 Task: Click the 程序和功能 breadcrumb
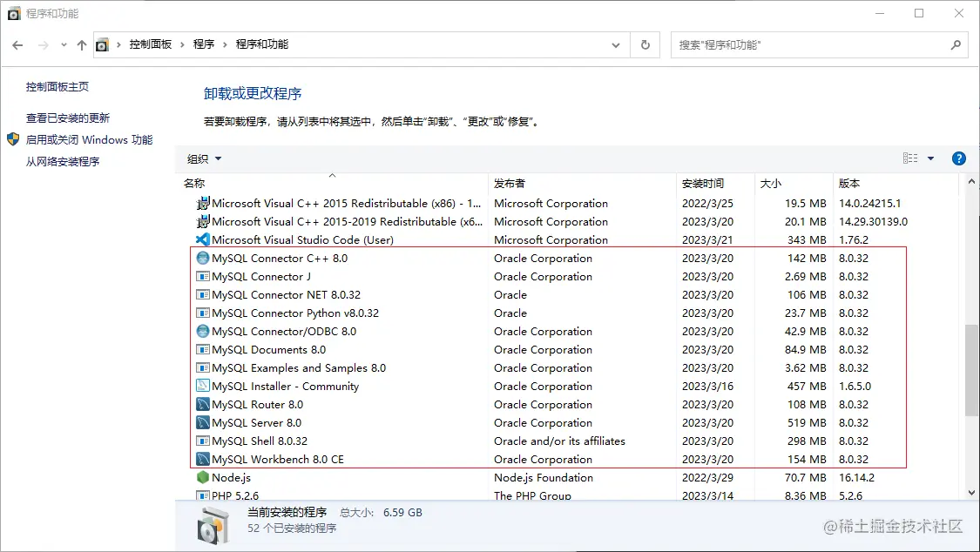pos(262,44)
